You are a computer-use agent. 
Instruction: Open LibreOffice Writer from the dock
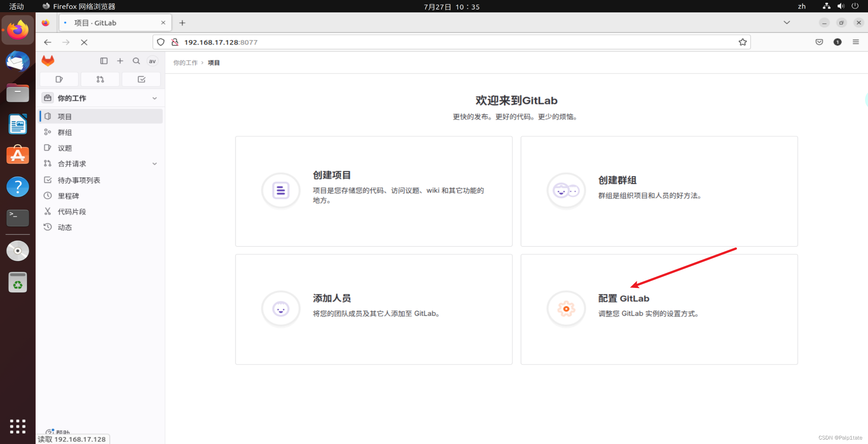coord(17,124)
